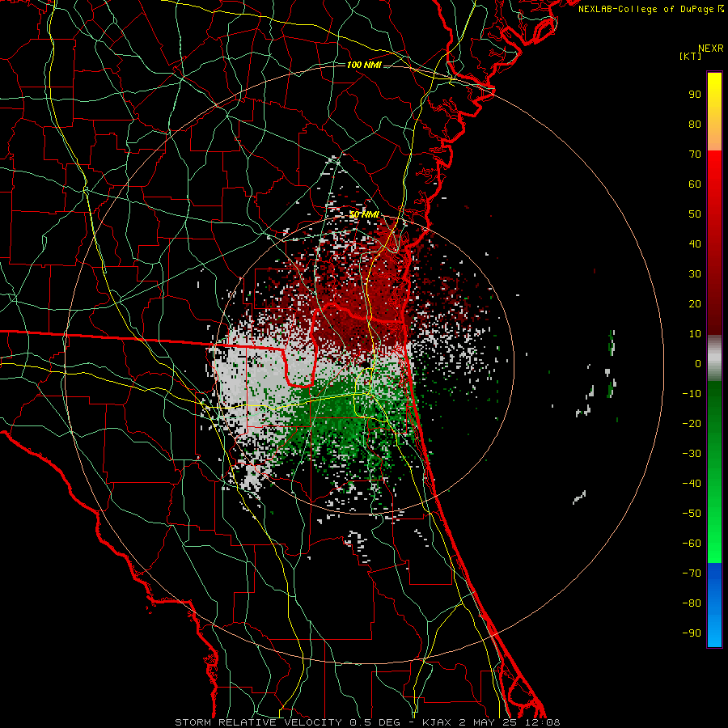Click the NEXR label above the color scale
This screenshot has height=728, width=728.
pyautogui.click(x=710, y=49)
